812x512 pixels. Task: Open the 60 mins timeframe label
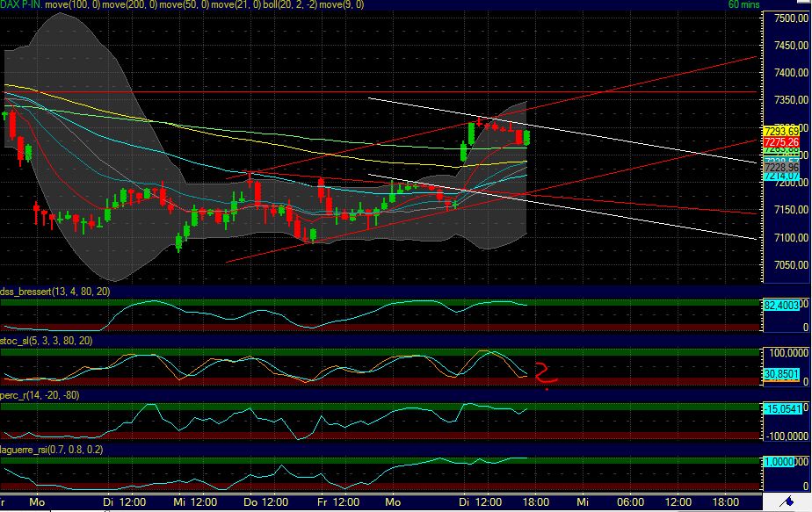(x=743, y=4)
